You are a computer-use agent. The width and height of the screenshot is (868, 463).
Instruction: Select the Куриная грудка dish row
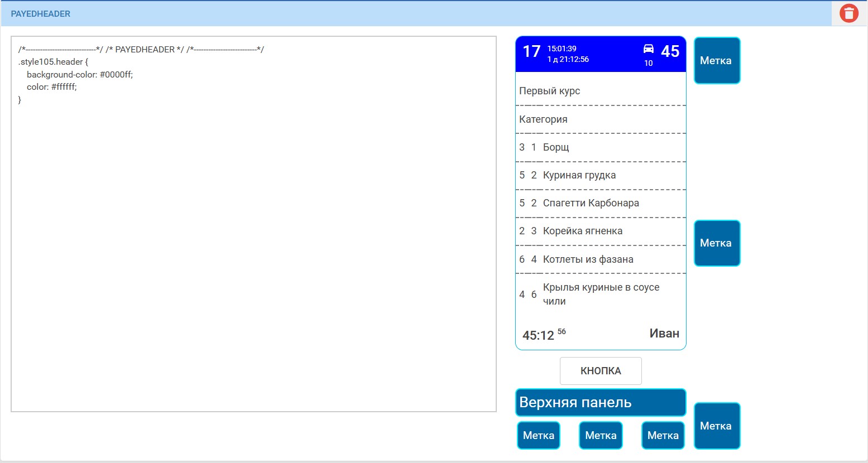coord(600,175)
